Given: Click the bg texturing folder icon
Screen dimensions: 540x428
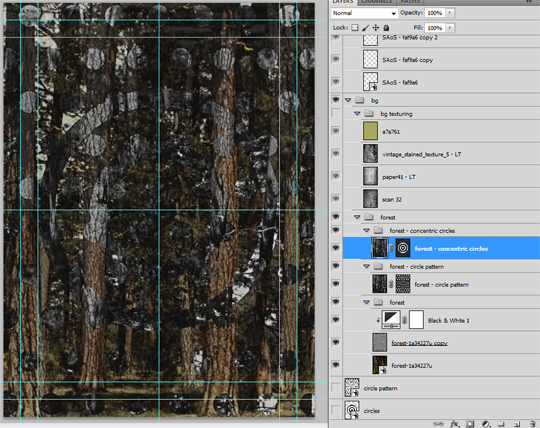Looking at the screenshot, I should [x=369, y=113].
